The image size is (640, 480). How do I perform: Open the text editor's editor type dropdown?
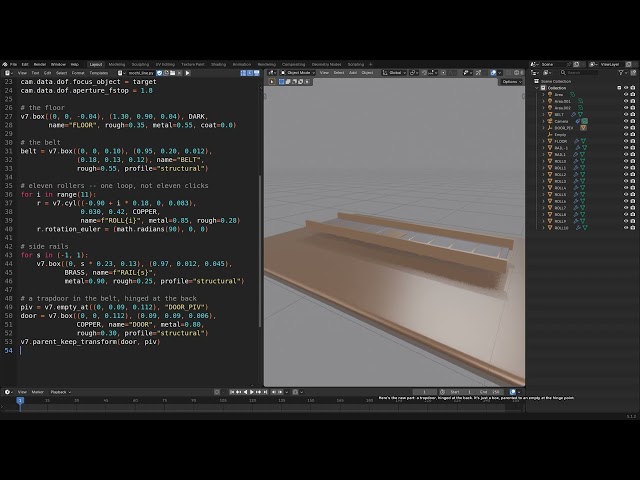[8, 73]
